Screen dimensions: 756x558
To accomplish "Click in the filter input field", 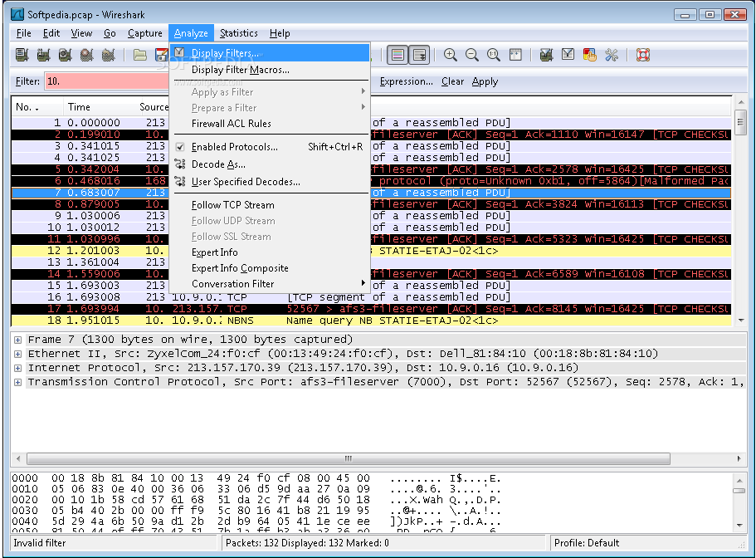I will (107, 81).
